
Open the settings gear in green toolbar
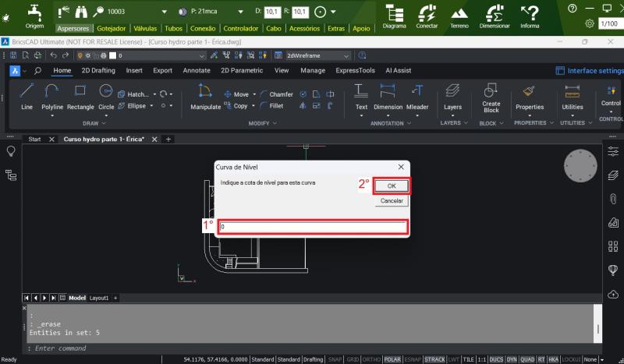click(590, 23)
